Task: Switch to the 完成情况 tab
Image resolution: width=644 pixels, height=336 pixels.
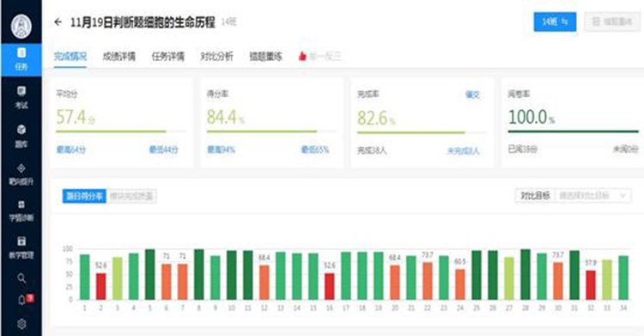Action: (x=70, y=57)
